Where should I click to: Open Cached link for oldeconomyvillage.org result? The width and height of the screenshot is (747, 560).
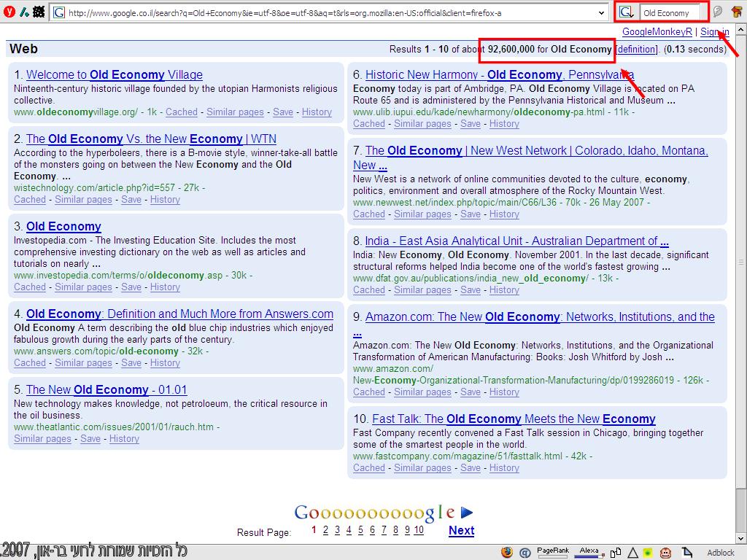coord(181,112)
